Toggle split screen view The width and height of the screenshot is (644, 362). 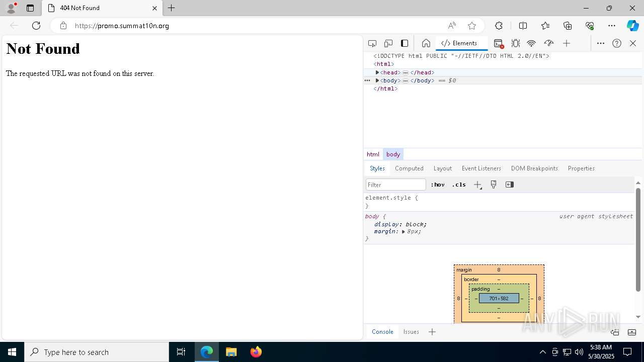click(x=523, y=26)
